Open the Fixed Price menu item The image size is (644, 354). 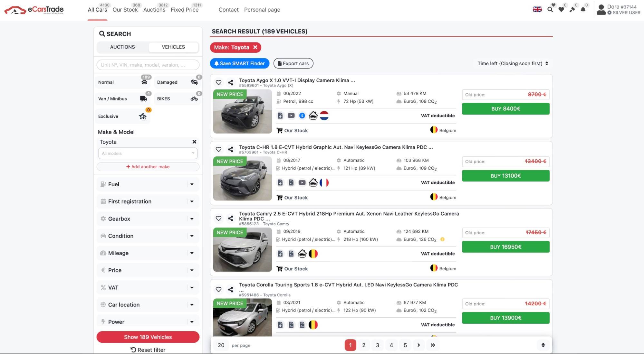point(185,10)
